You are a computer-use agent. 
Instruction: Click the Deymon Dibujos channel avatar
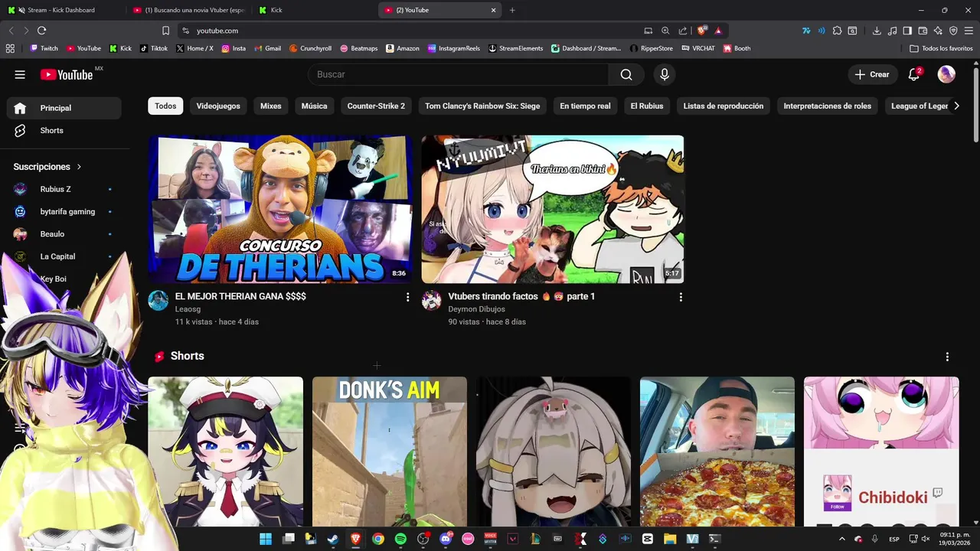(431, 300)
